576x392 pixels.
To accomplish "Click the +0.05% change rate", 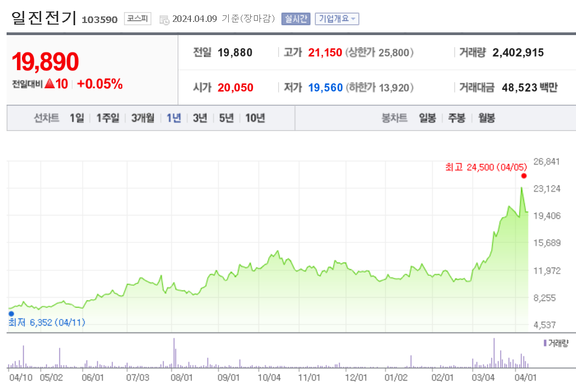I will pos(99,84).
